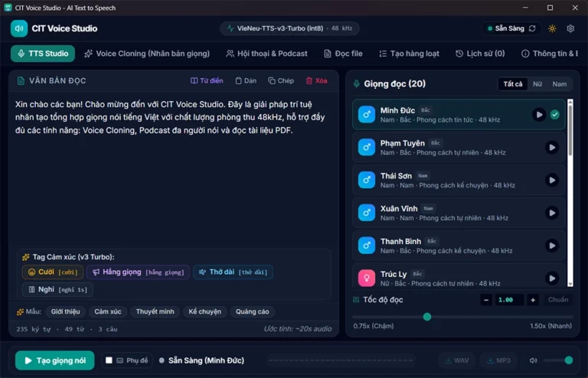The width and height of the screenshot is (588, 378).
Task: Load the Kể chuyện sample text
Action: coord(204,311)
